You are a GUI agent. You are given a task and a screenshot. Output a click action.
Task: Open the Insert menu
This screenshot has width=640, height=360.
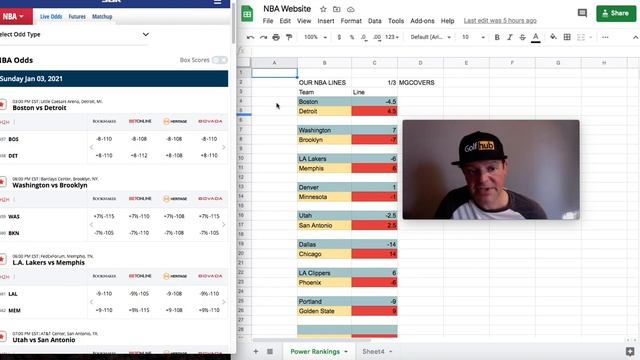[x=326, y=21]
